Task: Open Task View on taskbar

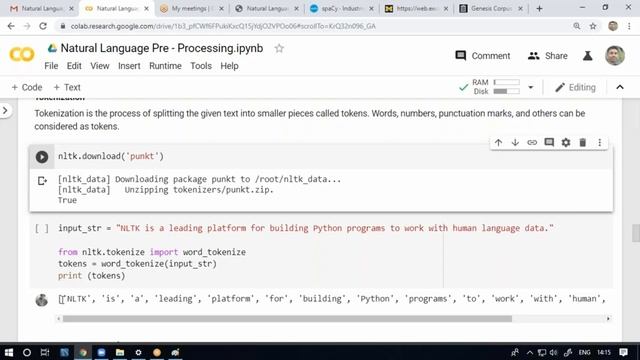Action: point(45,352)
